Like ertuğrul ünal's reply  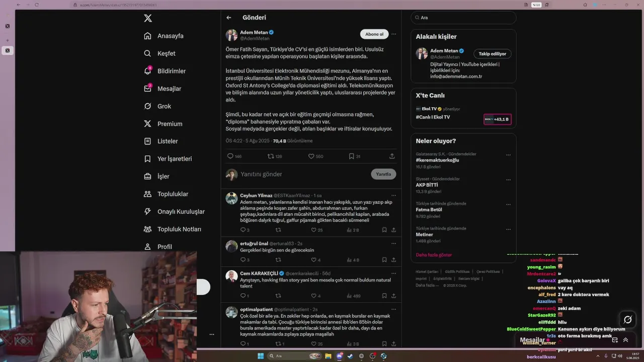point(315,260)
